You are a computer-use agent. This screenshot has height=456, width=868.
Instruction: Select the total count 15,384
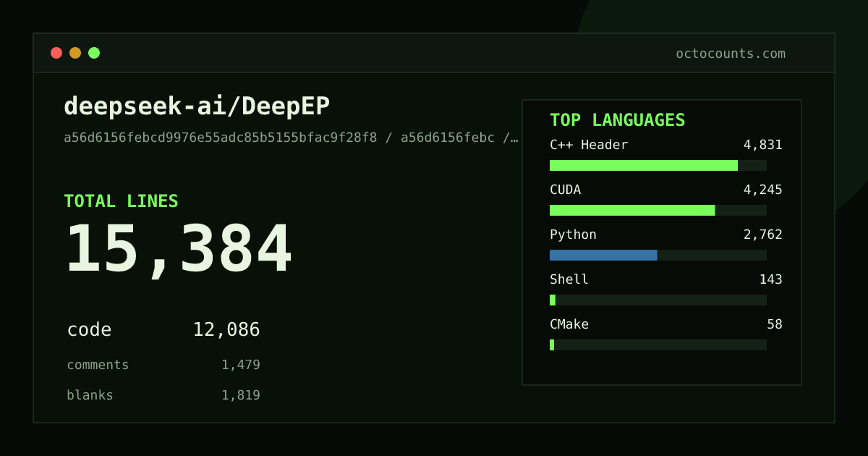click(179, 249)
